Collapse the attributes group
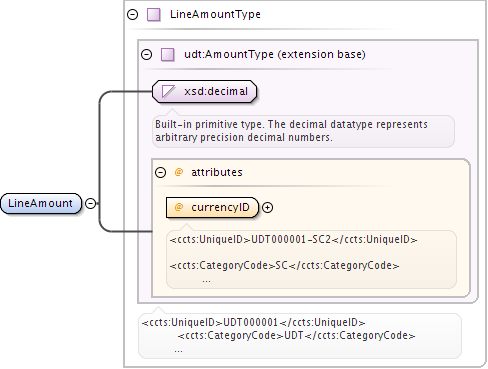Image resolution: width=488 pixels, height=369 pixels. 160,172
